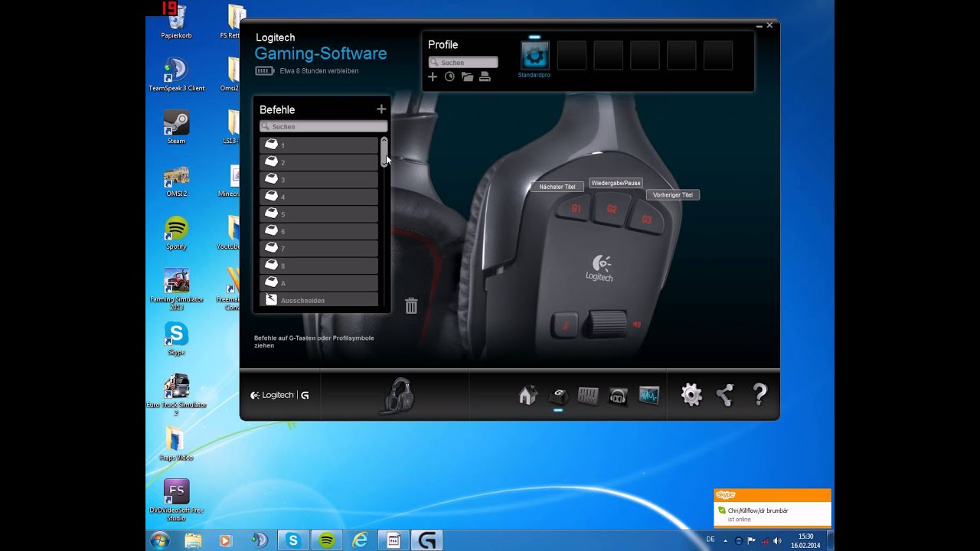Open the Skype desktop shortcut
980x551 pixels.
(x=176, y=338)
